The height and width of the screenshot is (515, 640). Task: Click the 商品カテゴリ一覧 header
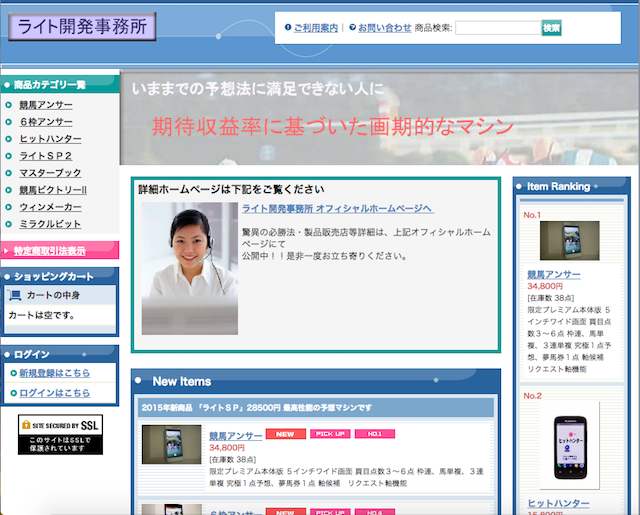click(60, 84)
